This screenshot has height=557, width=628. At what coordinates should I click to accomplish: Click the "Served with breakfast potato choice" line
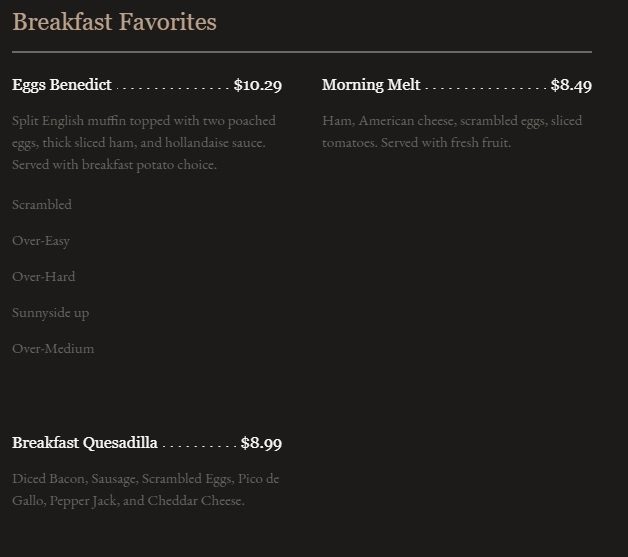pyautogui.click(x=114, y=165)
